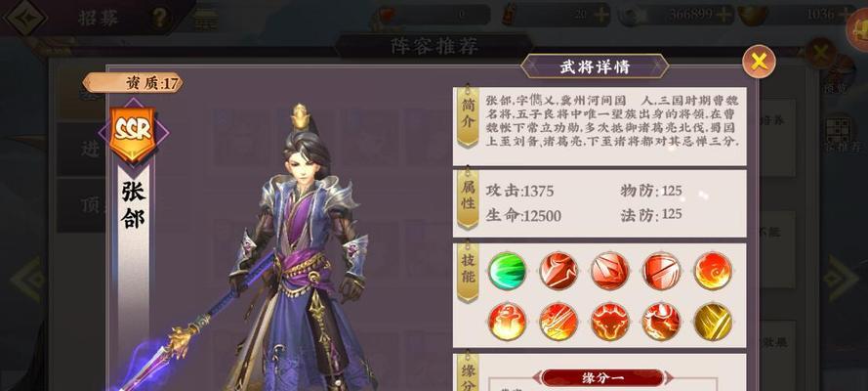Select the golden claw skill icon

click(x=713, y=322)
